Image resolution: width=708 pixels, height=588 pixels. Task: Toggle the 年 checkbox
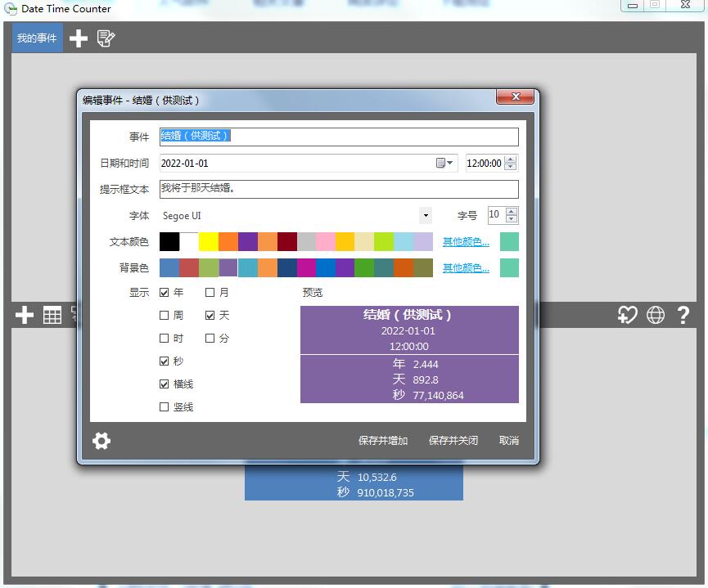tap(165, 293)
